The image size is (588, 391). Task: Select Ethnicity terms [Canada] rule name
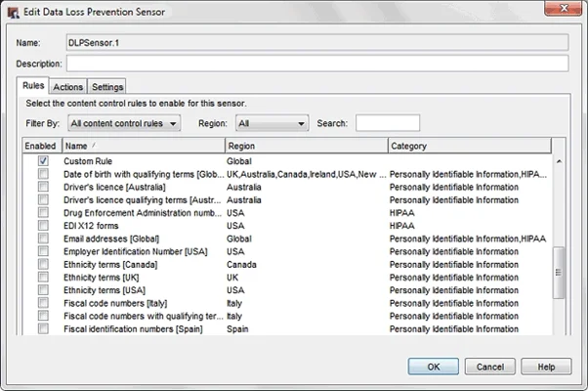[110, 265]
